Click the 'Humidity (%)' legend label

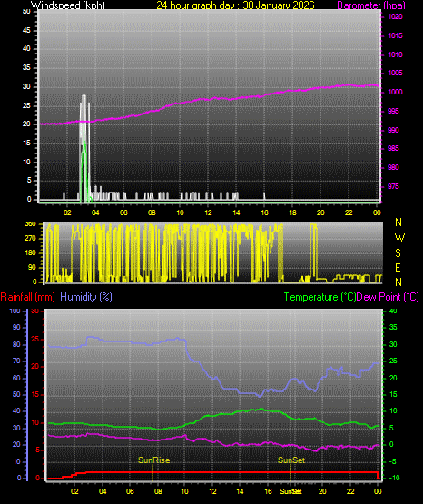coord(86,297)
